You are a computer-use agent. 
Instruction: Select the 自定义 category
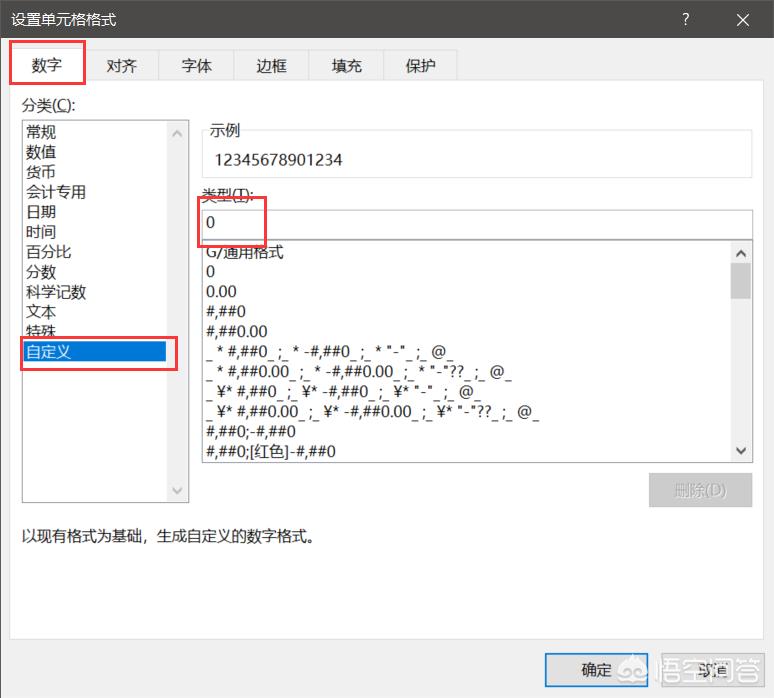[x=95, y=351]
